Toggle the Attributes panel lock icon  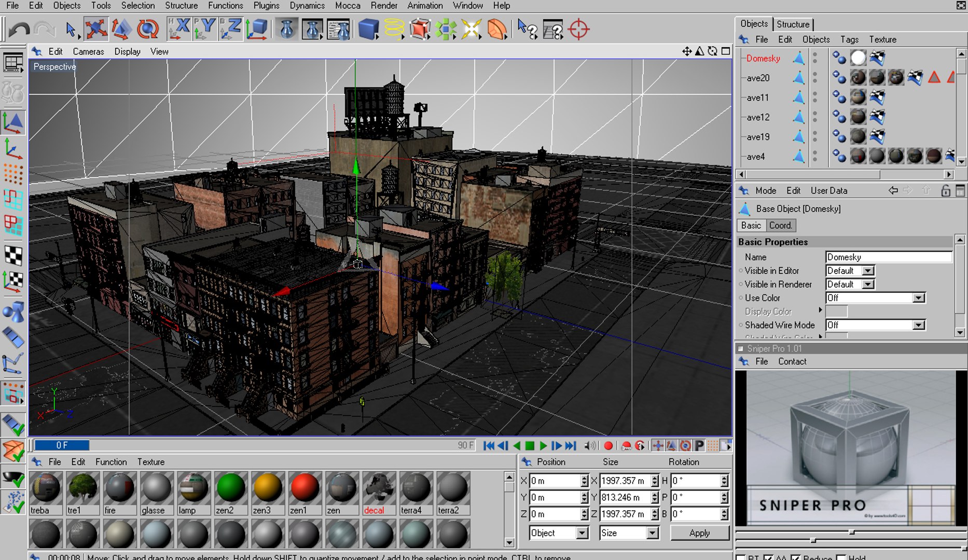click(x=945, y=190)
